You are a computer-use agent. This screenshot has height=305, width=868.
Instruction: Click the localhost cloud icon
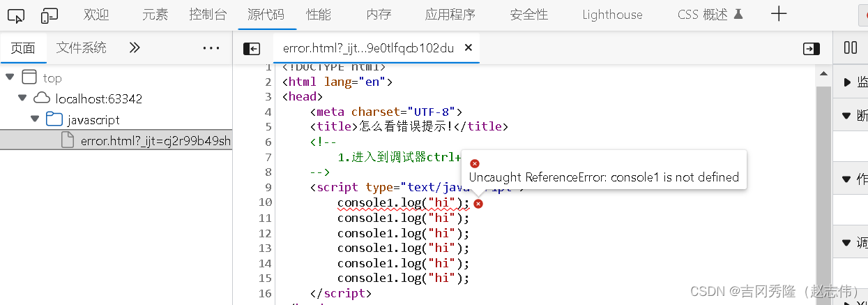(42, 98)
